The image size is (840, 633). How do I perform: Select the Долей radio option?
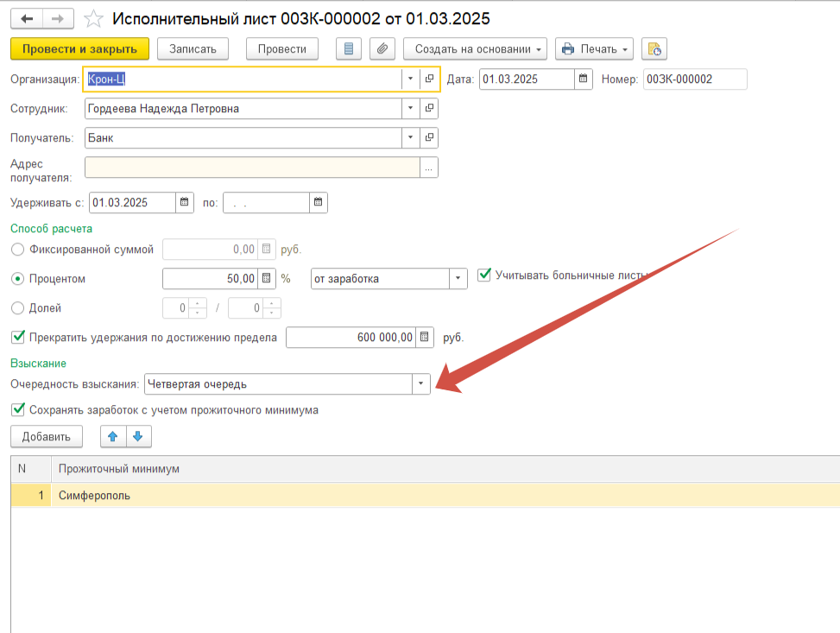(17, 308)
